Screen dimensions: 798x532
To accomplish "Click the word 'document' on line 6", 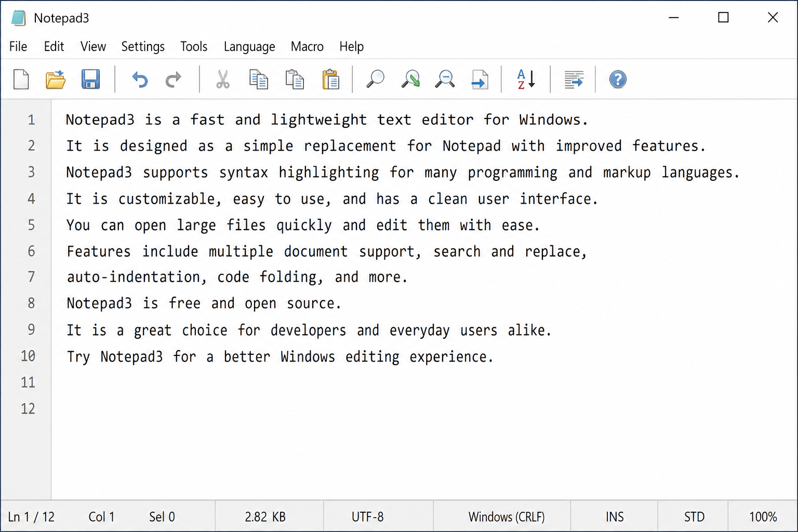I will coord(315,252).
